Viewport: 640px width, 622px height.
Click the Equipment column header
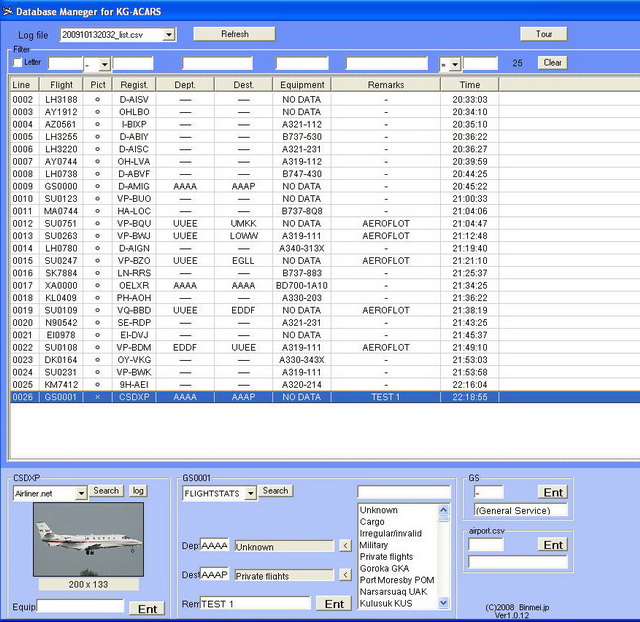pyautogui.click(x=302, y=85)
